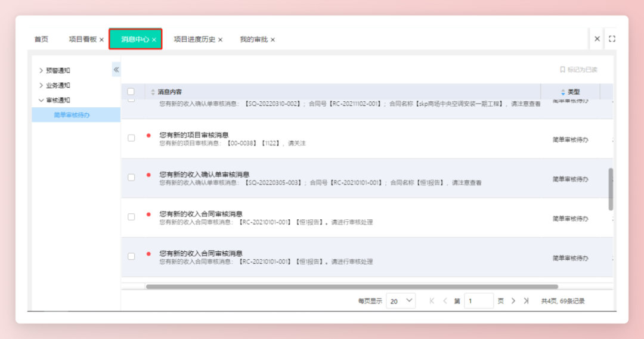Jump to the last page with its arrow icon

click(x=526, y=301)
